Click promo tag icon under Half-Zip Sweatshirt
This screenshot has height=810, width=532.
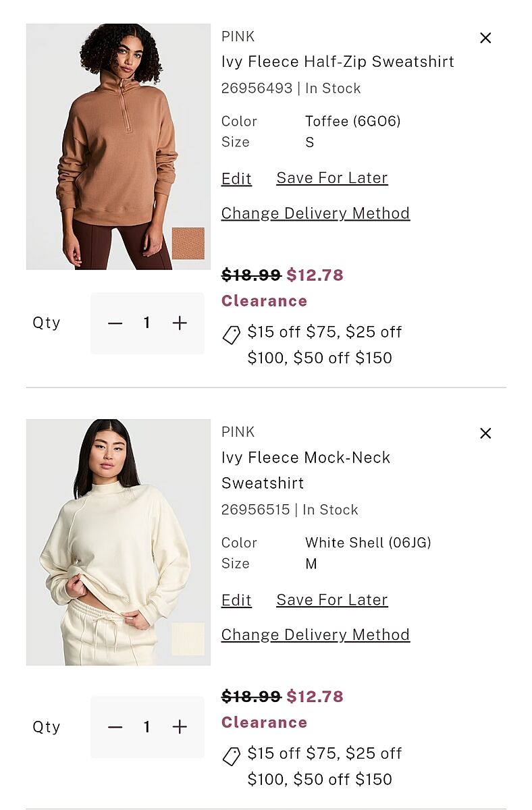[232, 334]
